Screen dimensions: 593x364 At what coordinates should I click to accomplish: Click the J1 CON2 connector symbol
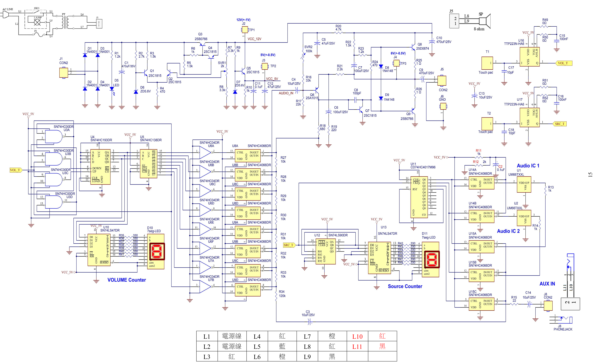(64, 73)
